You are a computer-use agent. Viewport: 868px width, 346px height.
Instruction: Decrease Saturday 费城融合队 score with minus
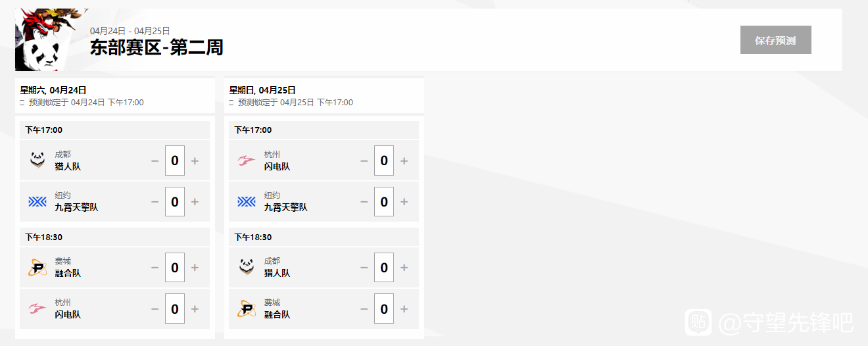pyautogui.click(x=155, y=268)
